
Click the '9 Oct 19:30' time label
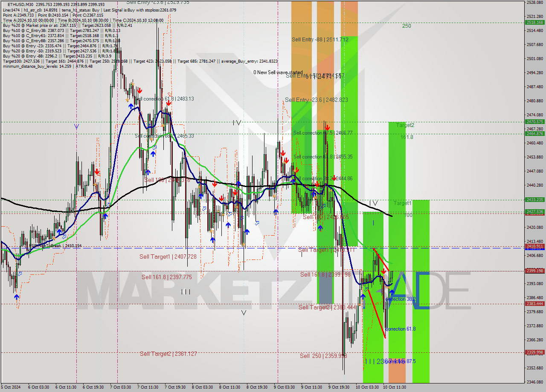click(x=339, y=387)
